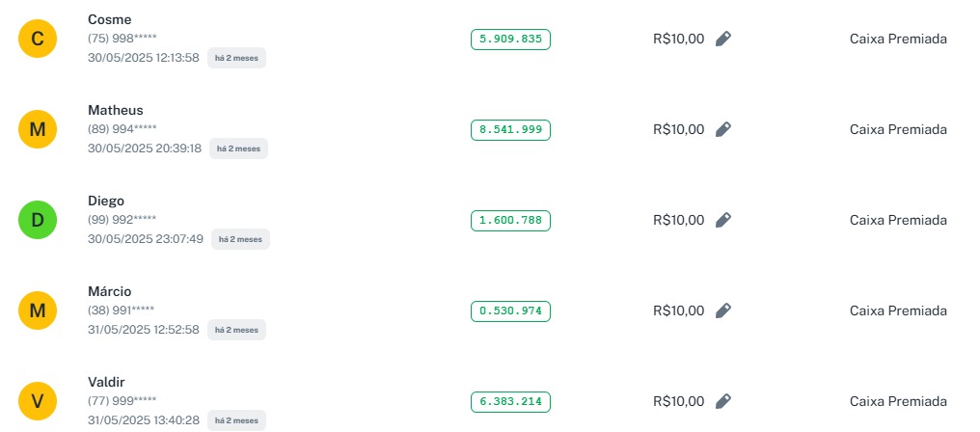The height and width of the screenshot is (432, 980).
Task: Click Caixa Premiada label in Valdir's row
Action: pyautogui.click(x=898, y=401)
